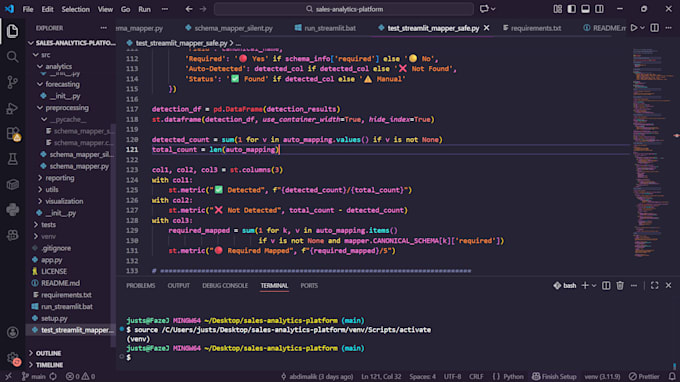Open Explorer views and more actions menu

[x=103, y=28]
